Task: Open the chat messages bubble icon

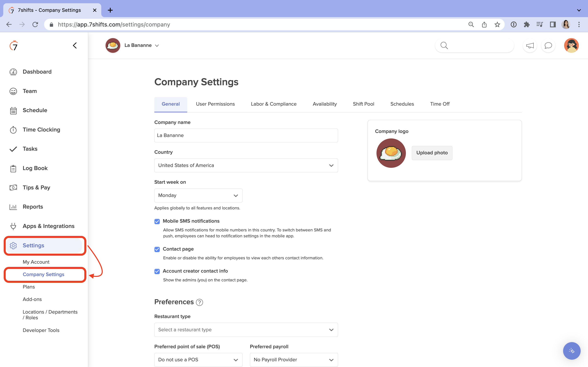Action: coord(548,46)
